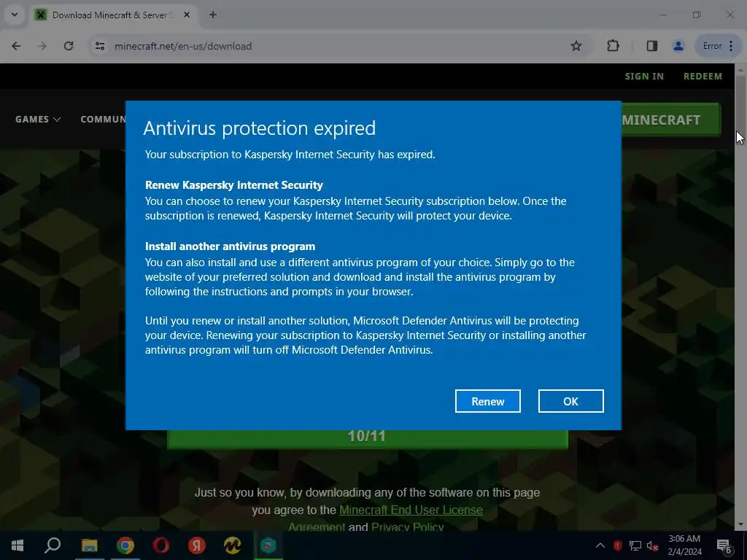Open the network tray icon
747x560 pixels.
pos(635,545)
